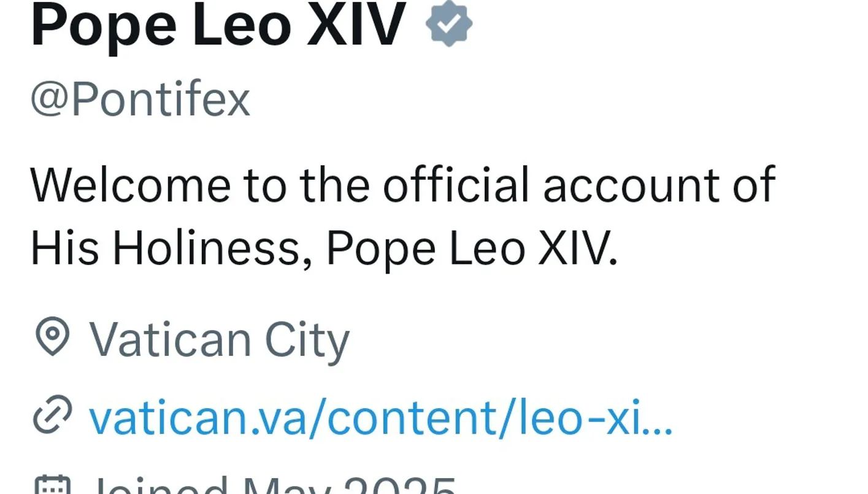Viewport: 868px width, 494px height.
Task: Click the word "City" in the location
Action: (306, 339)
